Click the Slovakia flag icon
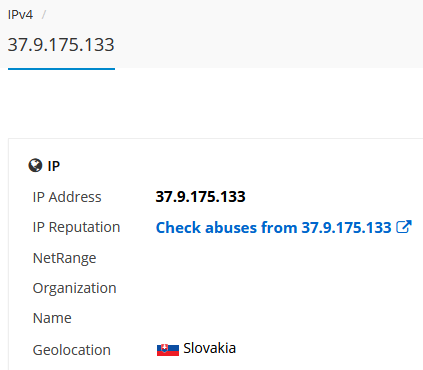This screenshot has width=423, height=370. (x=168, y=350)
